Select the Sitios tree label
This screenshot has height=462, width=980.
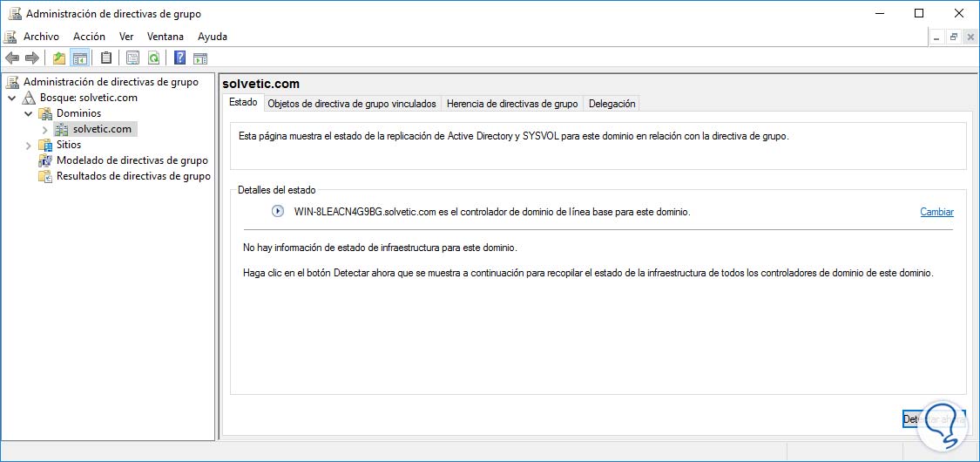[x=68, y=145]
